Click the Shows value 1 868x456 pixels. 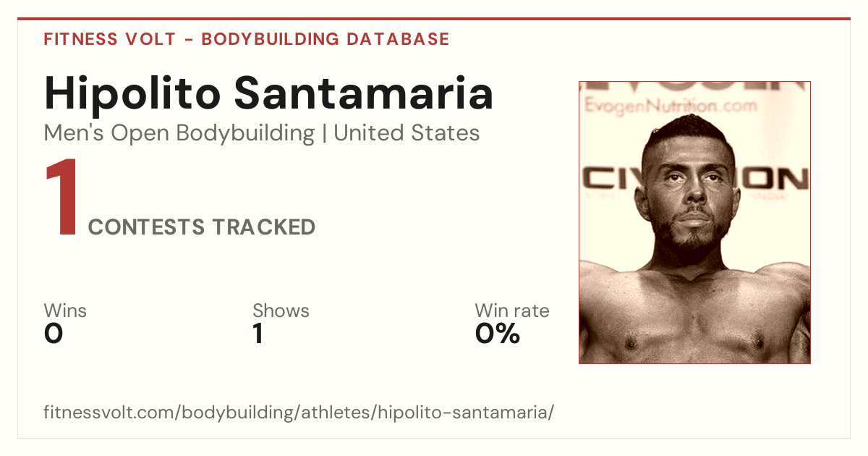click(x=258, y=334)
